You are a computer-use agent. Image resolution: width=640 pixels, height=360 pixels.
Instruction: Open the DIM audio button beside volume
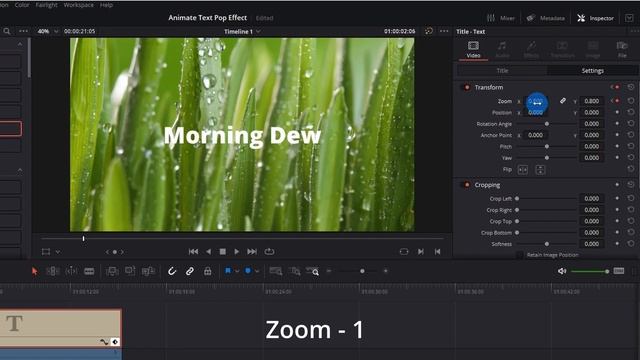(619, 271)
